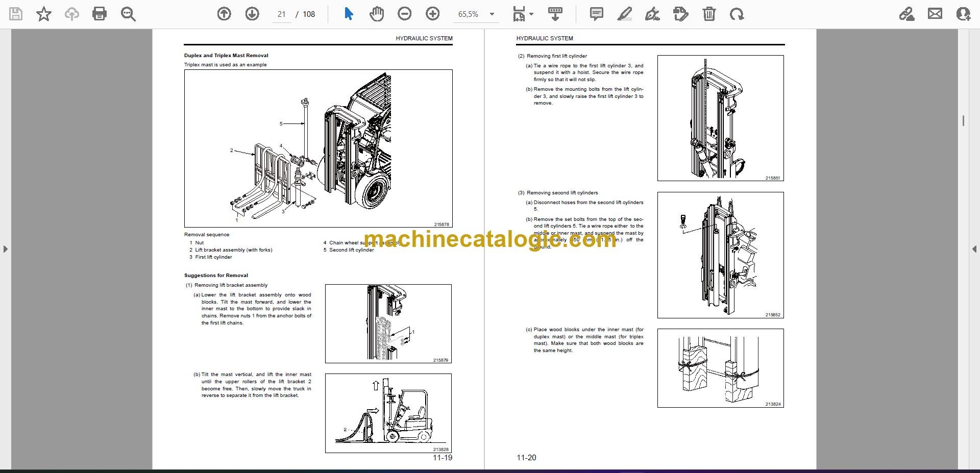Image resolution: width=980 pixels, height=473 pixels.
Task: Click the scrolling mode icon
Action: (x=555, y=14)
